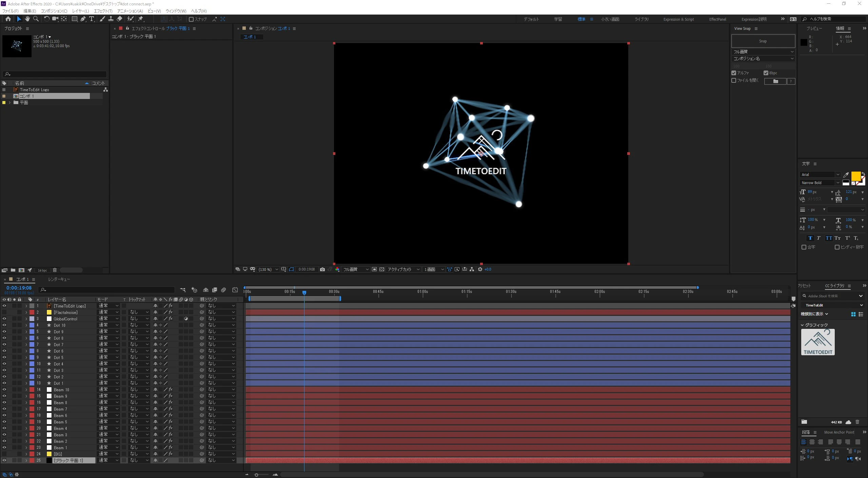Hide the TimeToEdit Logo layer
Screen dimensions: 868x478
pos(4,306)
